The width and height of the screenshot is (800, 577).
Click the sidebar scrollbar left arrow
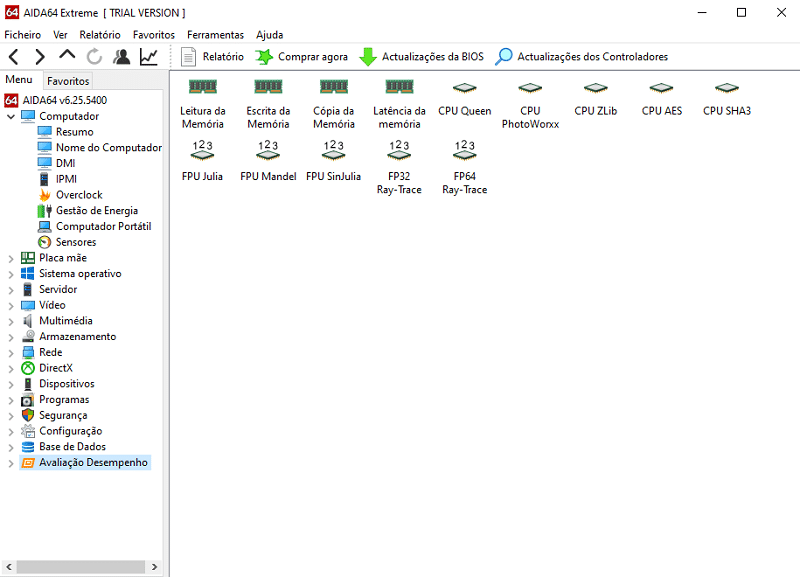[x=9, y=567]
